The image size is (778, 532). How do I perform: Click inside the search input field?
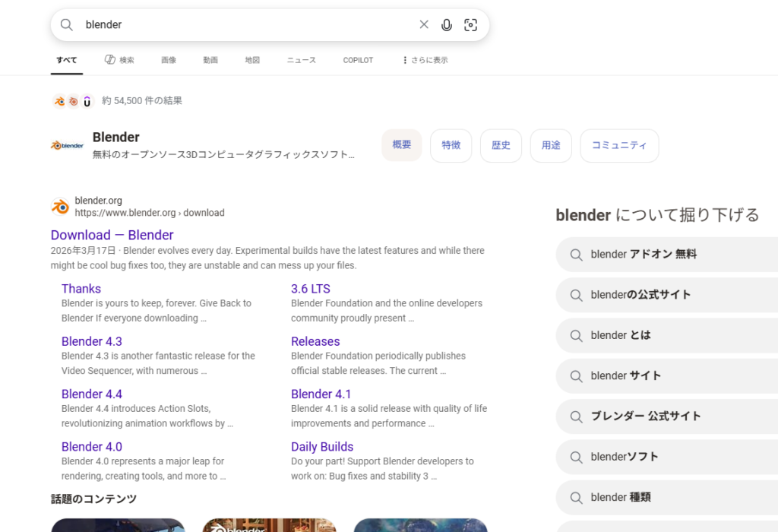243,25
